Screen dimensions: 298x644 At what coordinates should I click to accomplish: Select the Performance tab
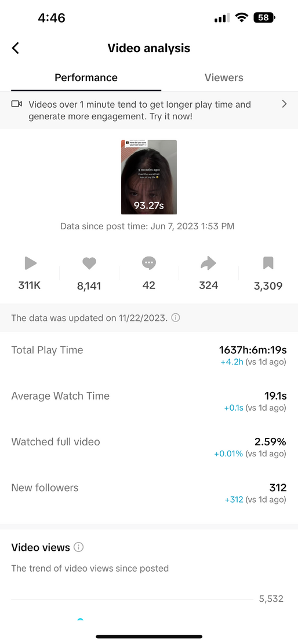point(86,78)
